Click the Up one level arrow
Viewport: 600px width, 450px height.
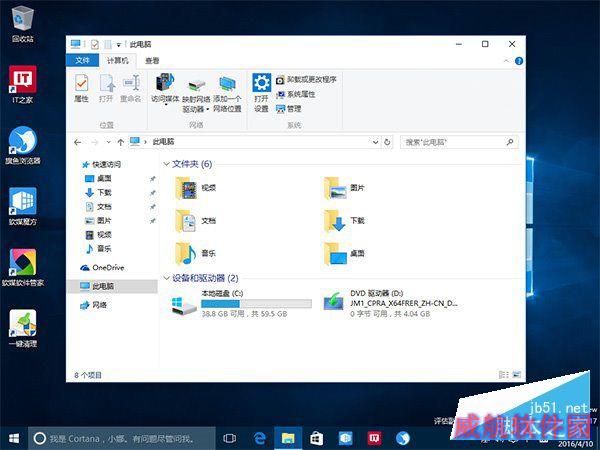click(121, 142)
